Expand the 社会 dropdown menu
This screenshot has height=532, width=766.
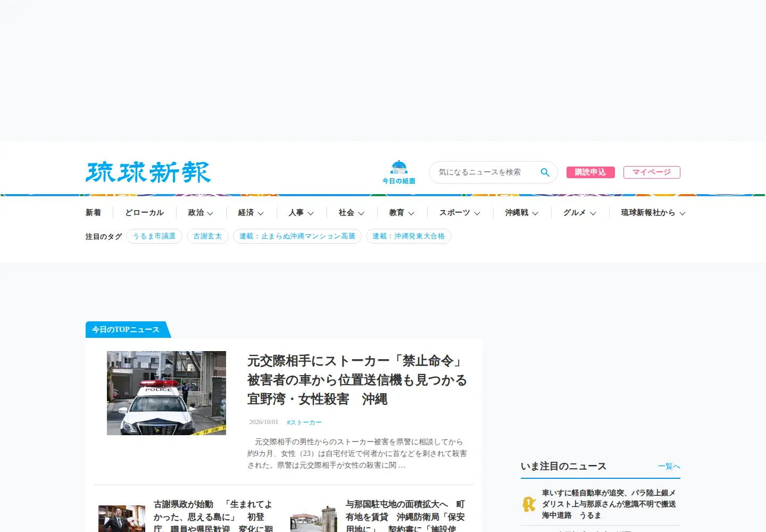[352, 213]
